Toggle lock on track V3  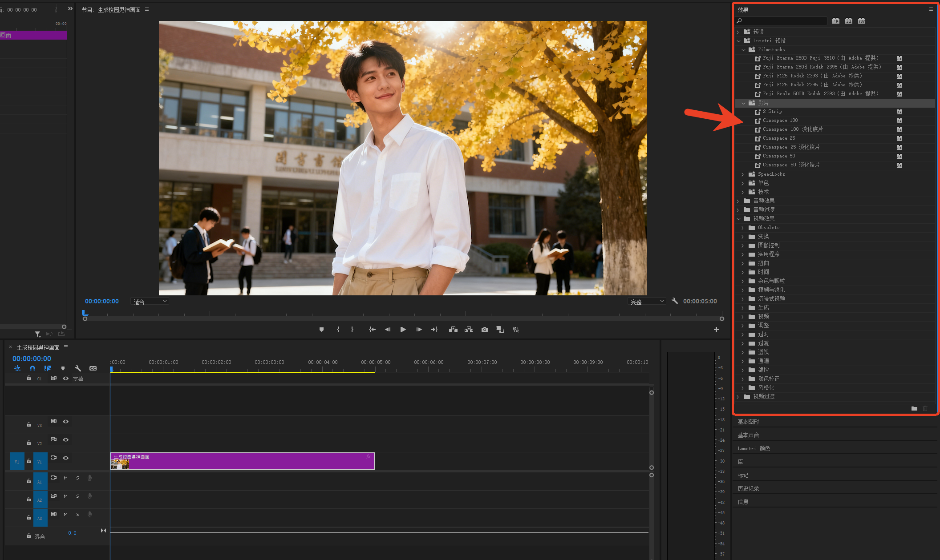(29, 425)
